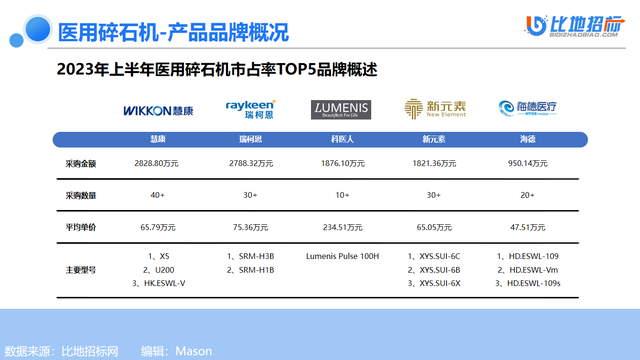Select the subtitle 2023年上半年医用碎石机市占率TOP5品牌概述
Image resolution: width=640 pixels, height=360 pixels.
point(217,69)
